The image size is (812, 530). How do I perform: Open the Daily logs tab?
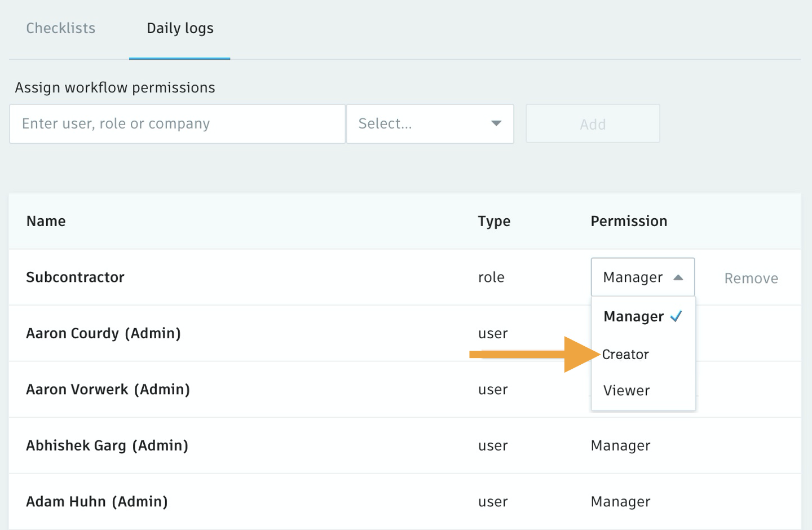[180, 28]
